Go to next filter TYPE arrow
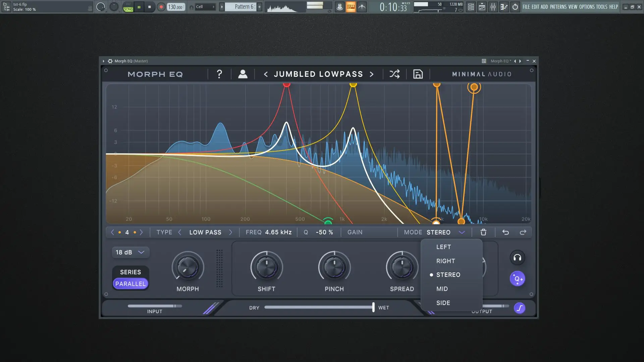644x362 pixels. (x=230, y=232)
